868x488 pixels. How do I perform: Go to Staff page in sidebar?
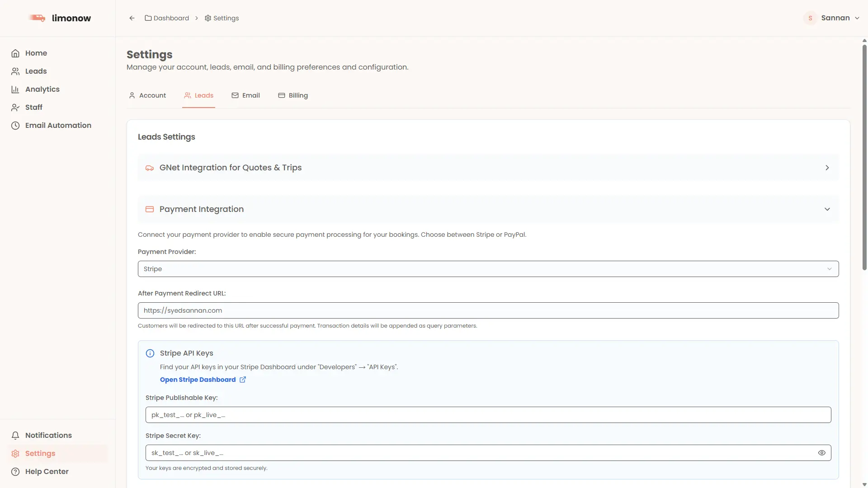point(33,108)
